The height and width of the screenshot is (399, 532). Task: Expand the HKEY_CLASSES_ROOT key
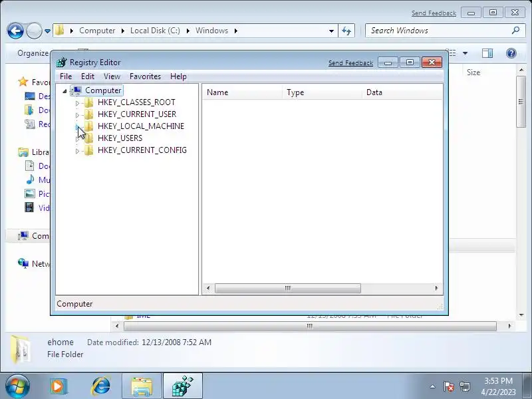click(x=77, y=103)
